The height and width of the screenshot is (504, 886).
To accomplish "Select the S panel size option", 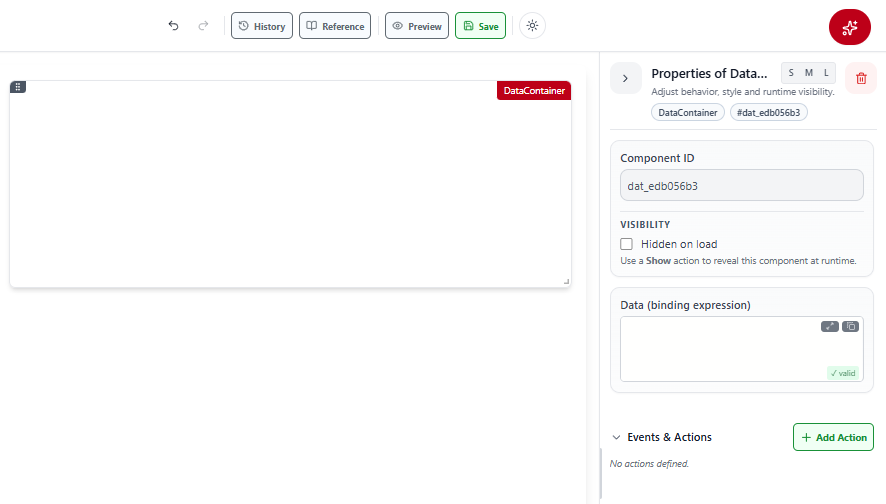I will 791,73.
